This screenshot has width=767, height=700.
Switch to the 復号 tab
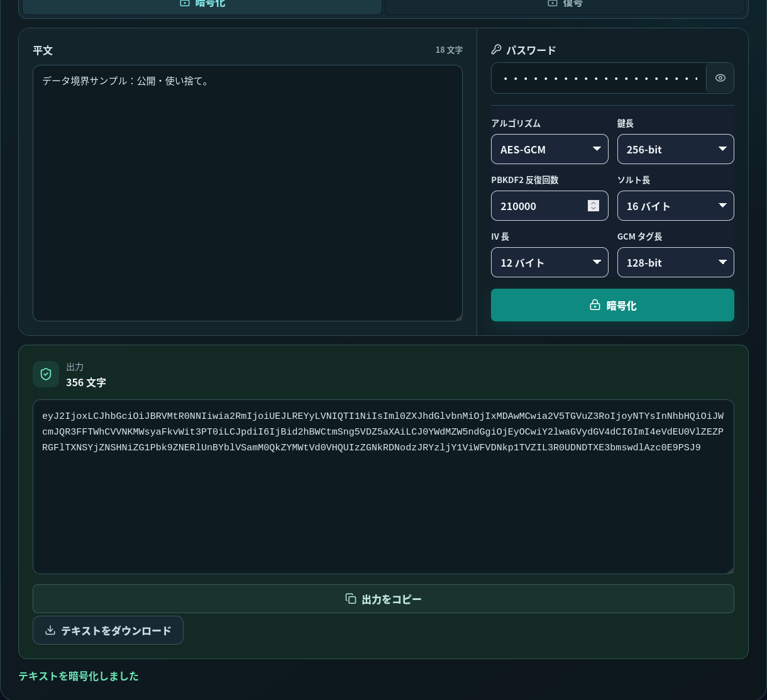[566, 5]
